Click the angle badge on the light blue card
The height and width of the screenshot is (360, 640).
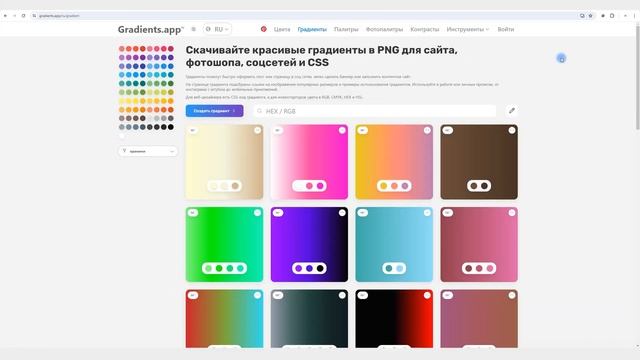tap(362, 213)
